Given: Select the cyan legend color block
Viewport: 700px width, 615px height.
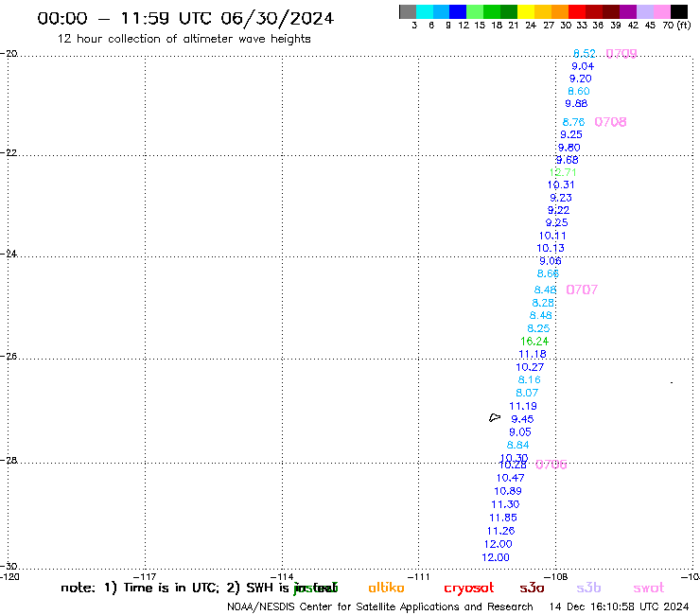Looking at the screenshot, I should click(425, 11).
